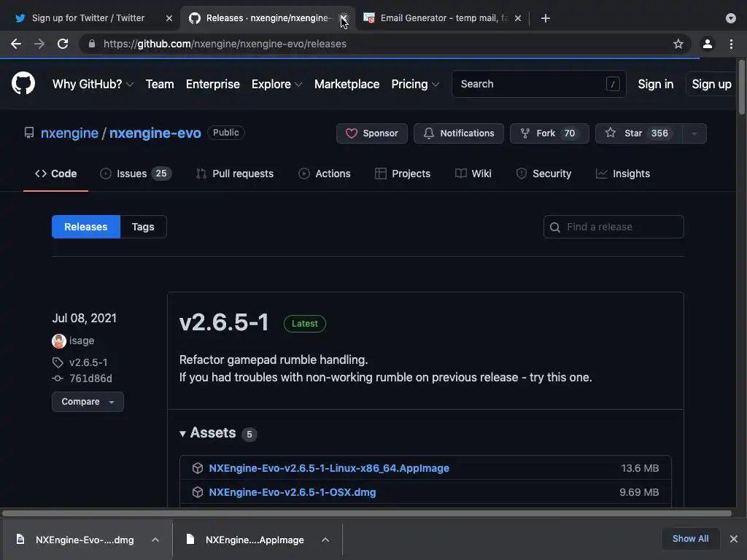The image size is (747, 560).
Task: Open the Wiki tab
Action: click(x=473, y=174)
